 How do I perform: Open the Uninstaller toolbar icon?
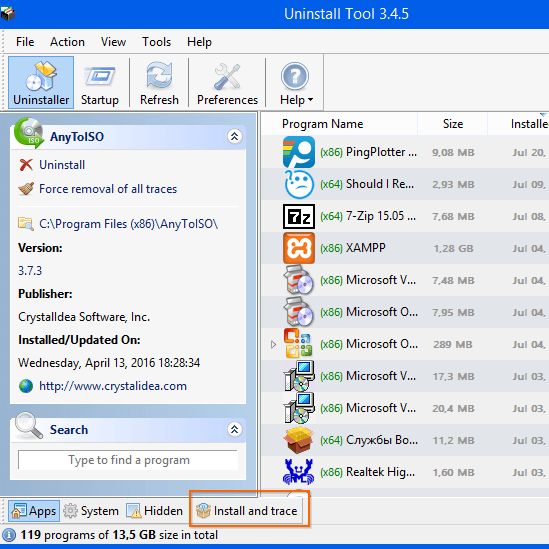(x=41, y=83)
